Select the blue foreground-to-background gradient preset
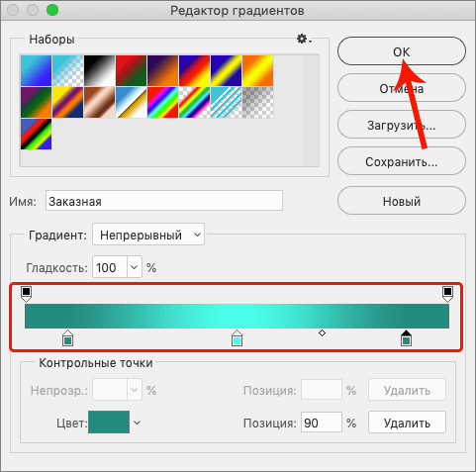 (36, 70)
